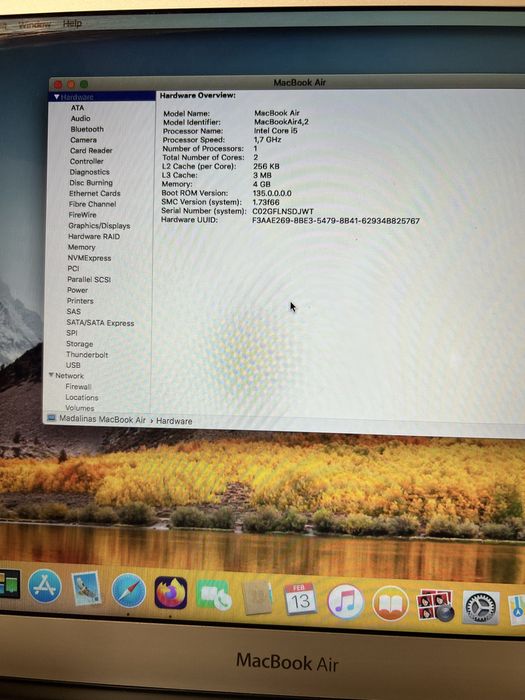
Task: Open Calendar showing Feb 13
Action: [x=300, y=599]
